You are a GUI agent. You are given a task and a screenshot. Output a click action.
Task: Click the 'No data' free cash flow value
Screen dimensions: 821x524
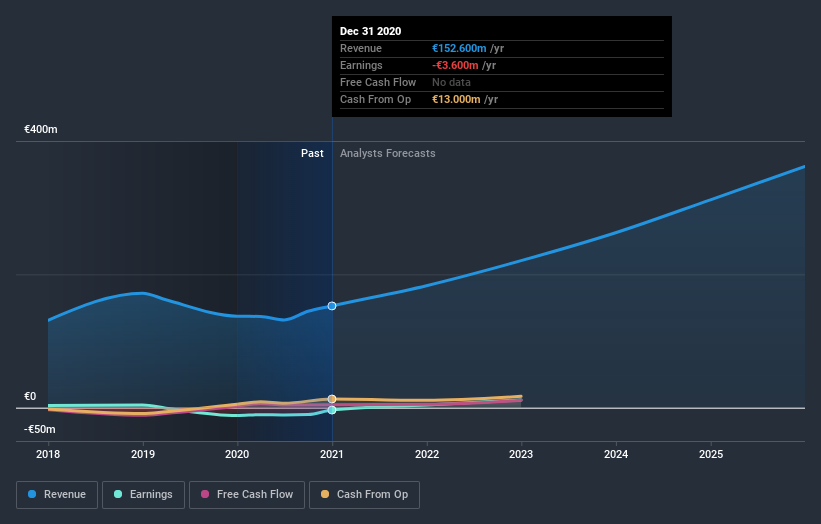coord(451,82)
